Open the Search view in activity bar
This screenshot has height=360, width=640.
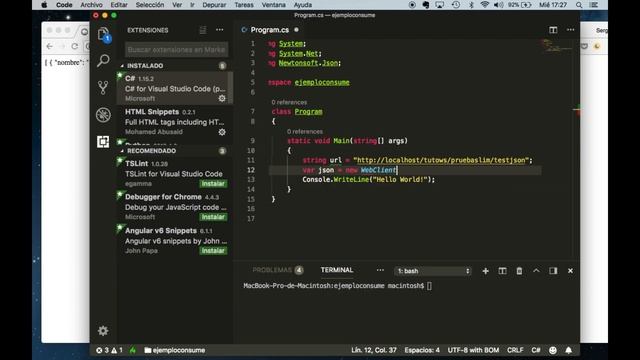pyautogui.click(x=103, y=60)
